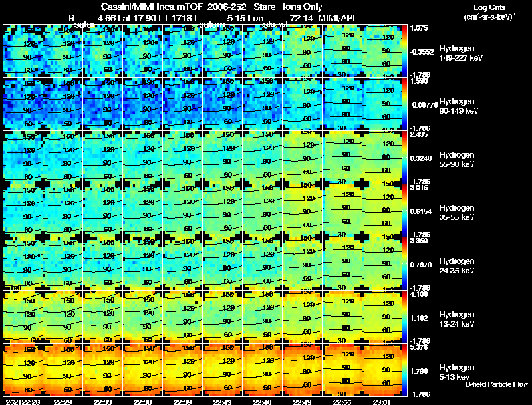Screen dimensions: 532x405
Task: Click the '22:43' time label
Action: pyautogui.click(x=222, y=402)
